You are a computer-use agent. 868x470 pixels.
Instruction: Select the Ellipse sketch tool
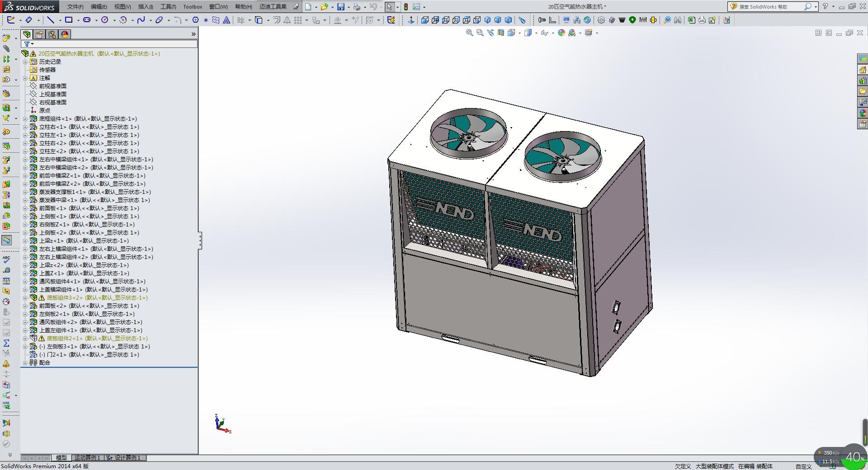(159, 20)
